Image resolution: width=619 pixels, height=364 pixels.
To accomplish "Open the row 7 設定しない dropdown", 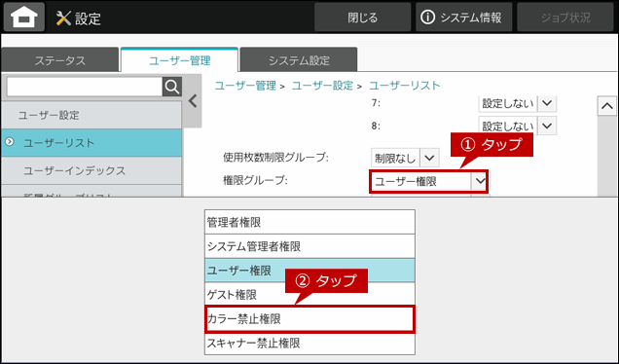I will 518,104.
